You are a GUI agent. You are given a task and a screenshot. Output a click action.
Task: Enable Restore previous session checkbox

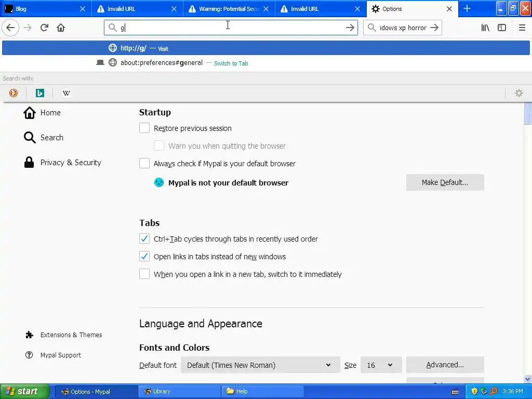[x=144, y=128]
